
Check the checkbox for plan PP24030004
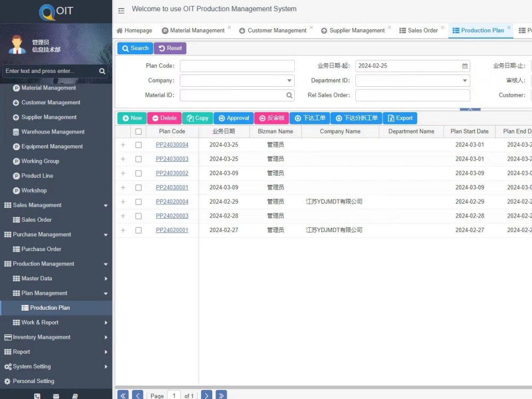coord(138,144)
